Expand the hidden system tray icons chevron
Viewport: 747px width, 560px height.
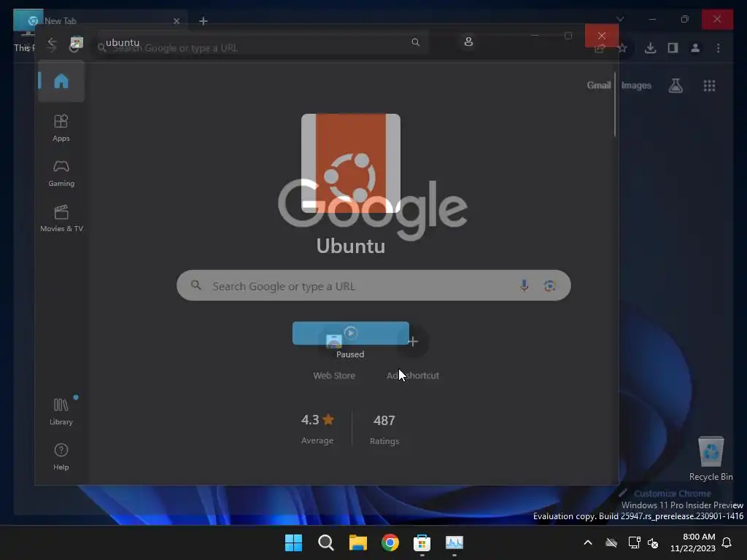pyautogui.click(x=588, y=542)
